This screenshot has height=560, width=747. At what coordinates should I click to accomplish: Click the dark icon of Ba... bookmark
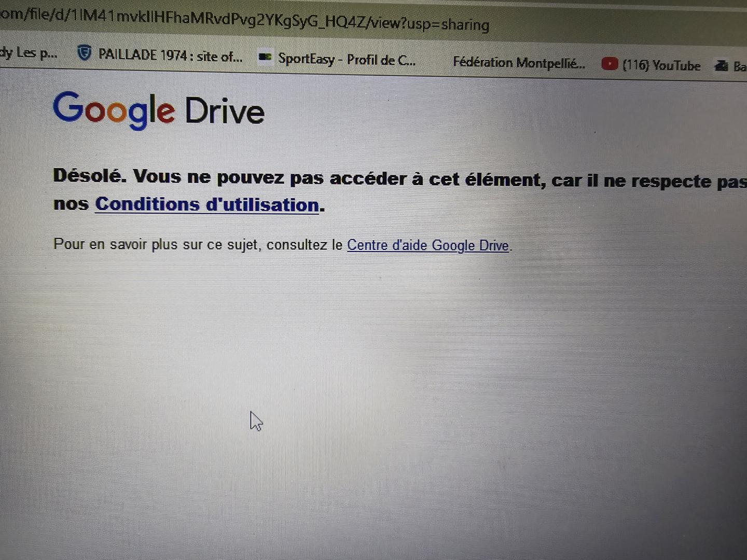point(722,65)
